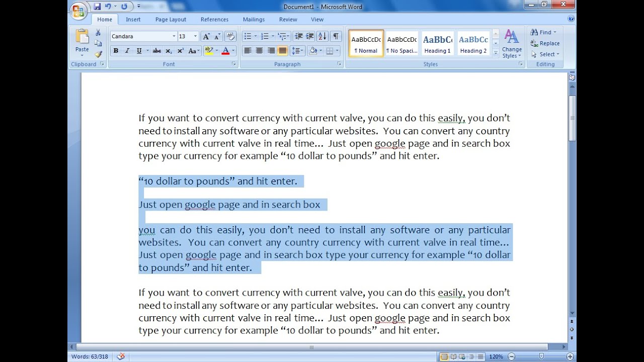Image resolution: width=644 pixels, height=362 pixels.
Task: Toggle bold formatting
Action: coord(116,51)
